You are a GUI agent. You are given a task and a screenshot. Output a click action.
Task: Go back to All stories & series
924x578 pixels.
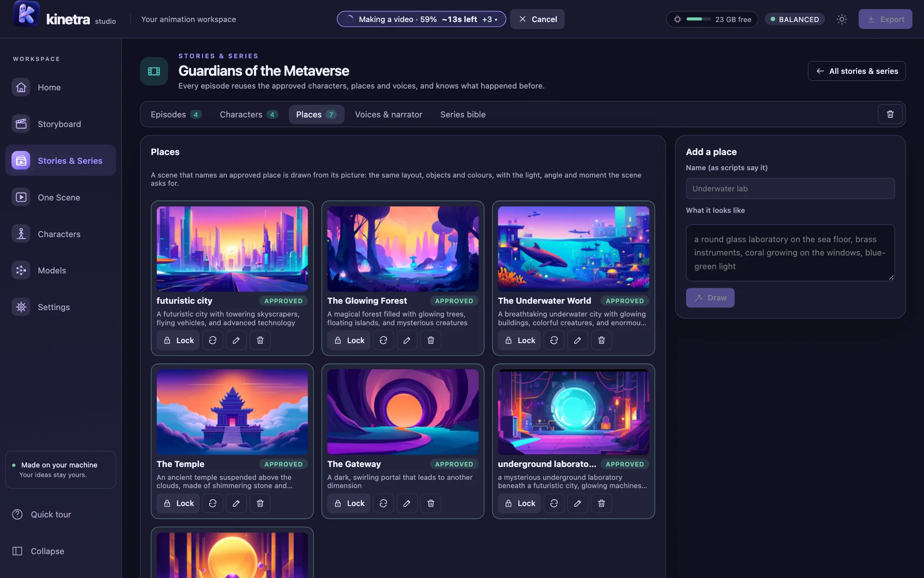[x=856, y=71]
